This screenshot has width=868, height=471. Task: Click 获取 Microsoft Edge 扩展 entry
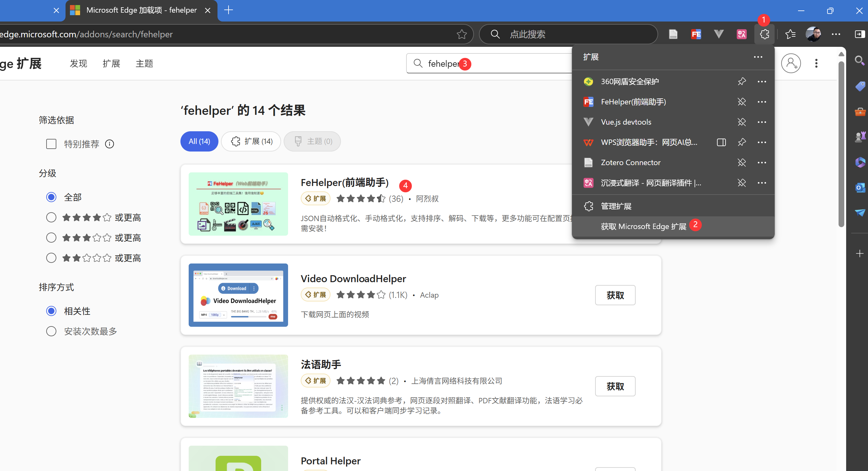point(673,226)
